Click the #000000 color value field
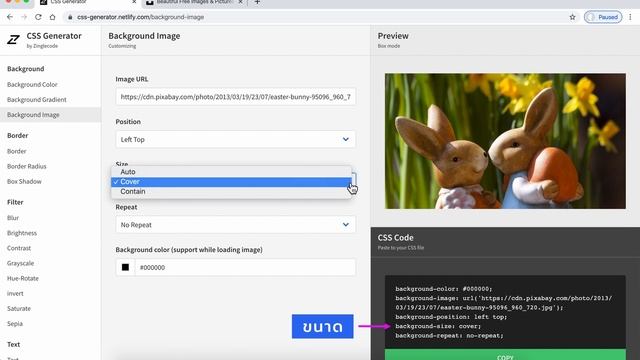The height and width of the screenshot is (360, 640). tap(245, 267)
